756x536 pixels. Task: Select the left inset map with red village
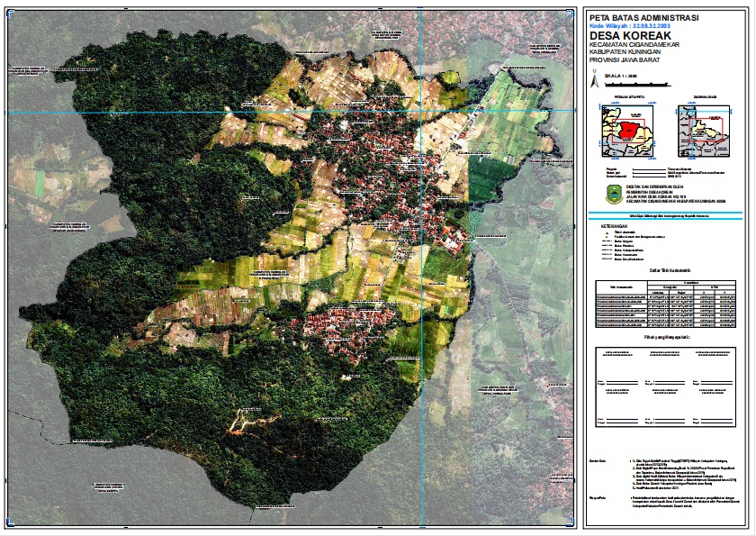tap(627, 132)
